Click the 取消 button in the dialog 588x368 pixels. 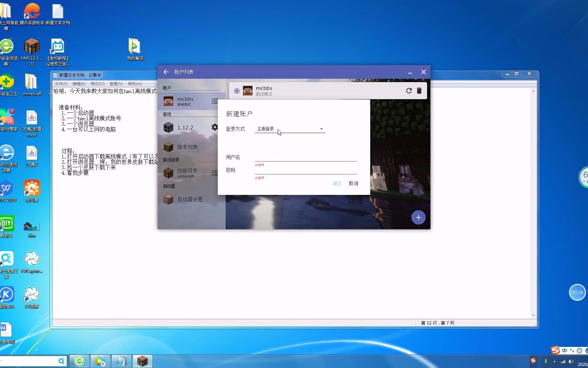(354, 183)
